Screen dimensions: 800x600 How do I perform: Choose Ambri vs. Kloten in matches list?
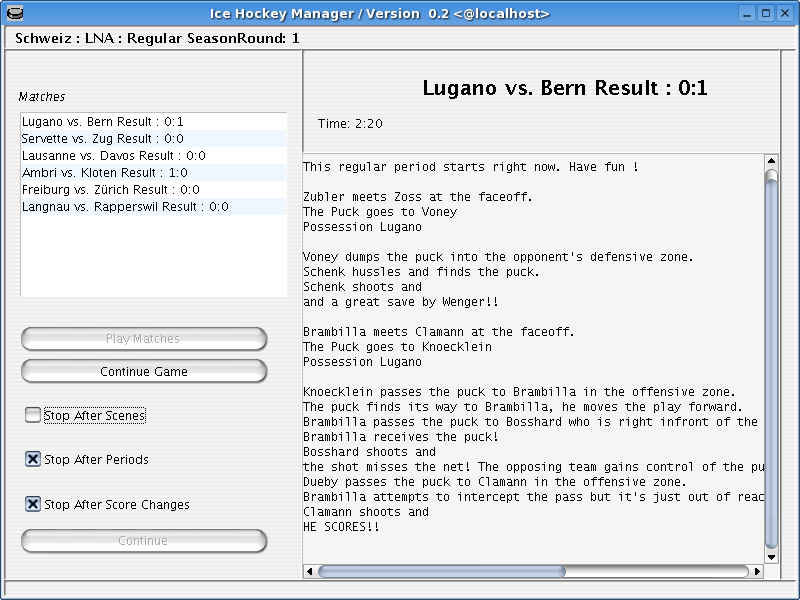click(104, 173)
